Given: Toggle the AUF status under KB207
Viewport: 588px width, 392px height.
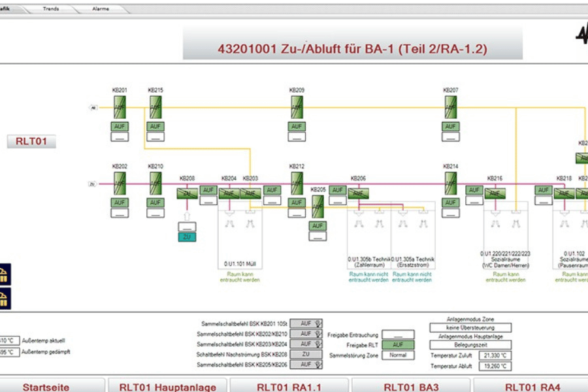Looking at the screenshot, I should (x=451, y=126).
